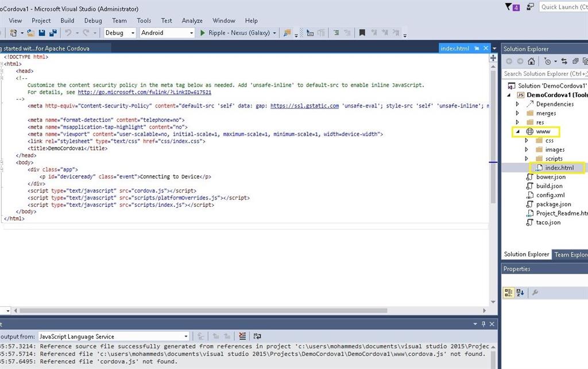588x369 pixels.
Task: Click the Sync with Active Document icon
Action: pos(564,61)
